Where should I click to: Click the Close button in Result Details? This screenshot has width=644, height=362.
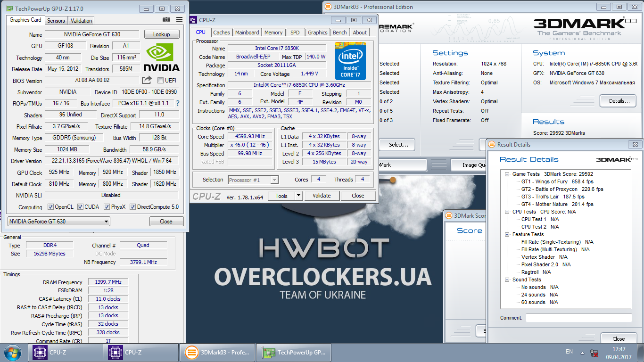point(619,338)
